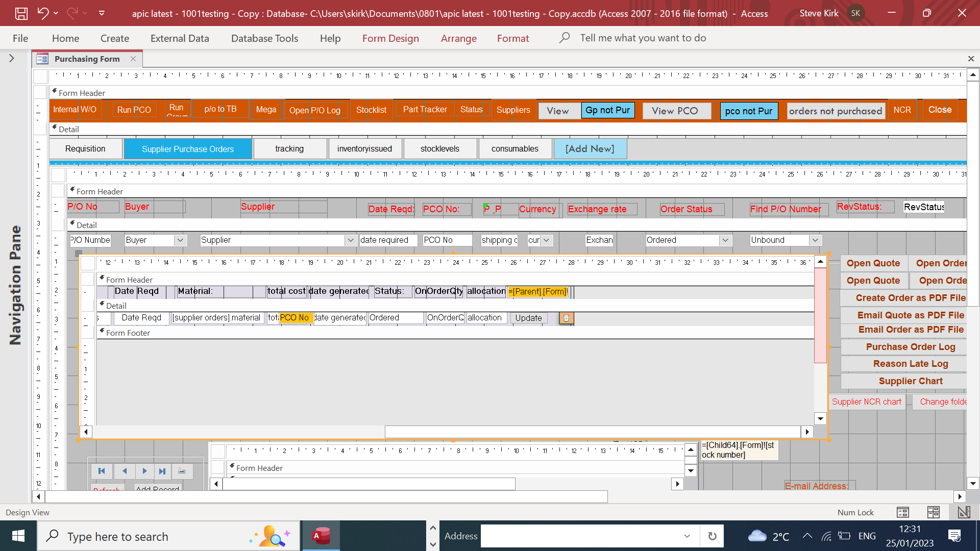The image size is (980, 551).
Task: Click the down arrow of the main vertical scrollbar
Action: point(973,484)
